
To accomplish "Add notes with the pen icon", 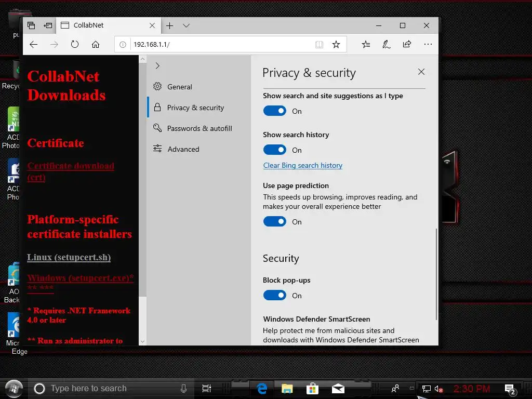I will pos(387,45).
